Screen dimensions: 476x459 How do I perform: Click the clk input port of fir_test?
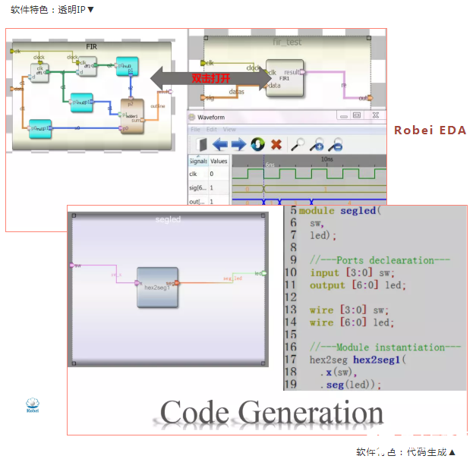pyautogui.click(x=203, y=63)
